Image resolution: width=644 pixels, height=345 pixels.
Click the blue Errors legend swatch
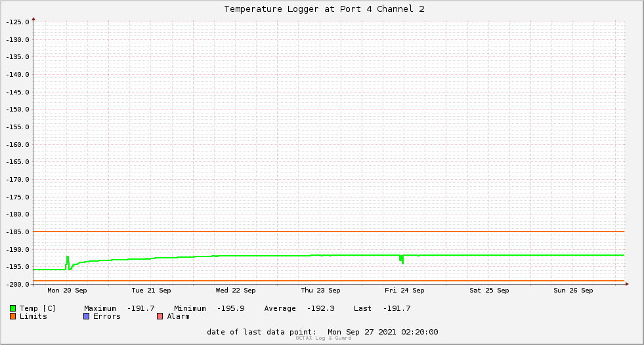(86, 316)
